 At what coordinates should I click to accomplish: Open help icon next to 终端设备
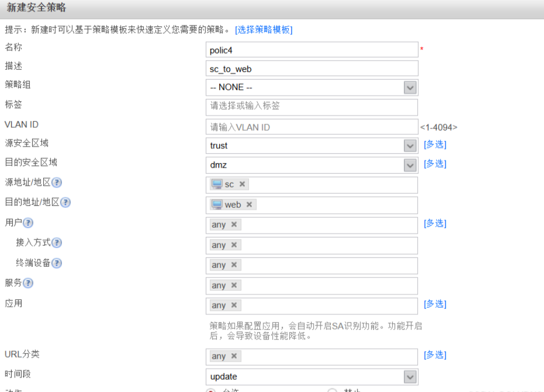[56, 264]
